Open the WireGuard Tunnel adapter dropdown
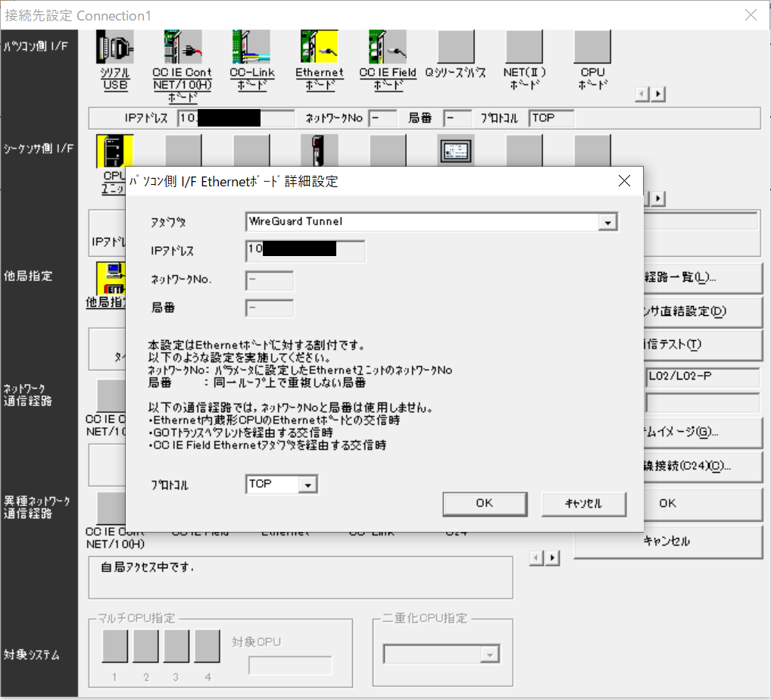 click(x=606, y=222)
